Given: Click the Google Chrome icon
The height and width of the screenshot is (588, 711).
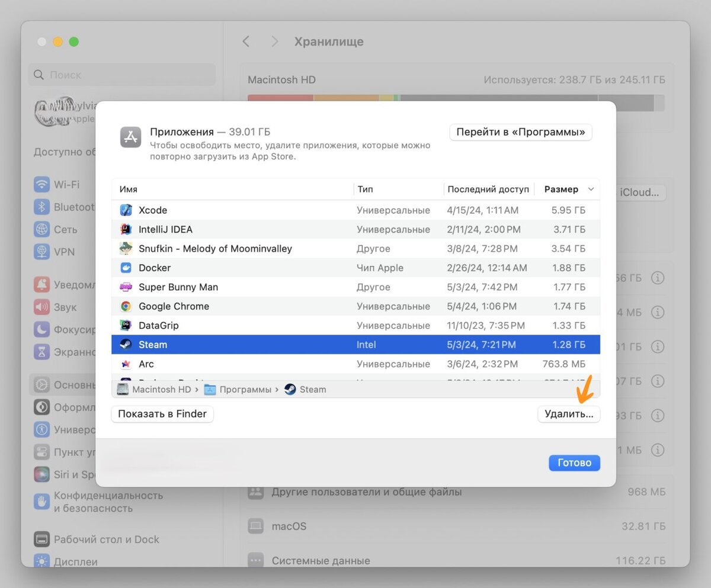Looking at the screenshot, I should [126, 306].
